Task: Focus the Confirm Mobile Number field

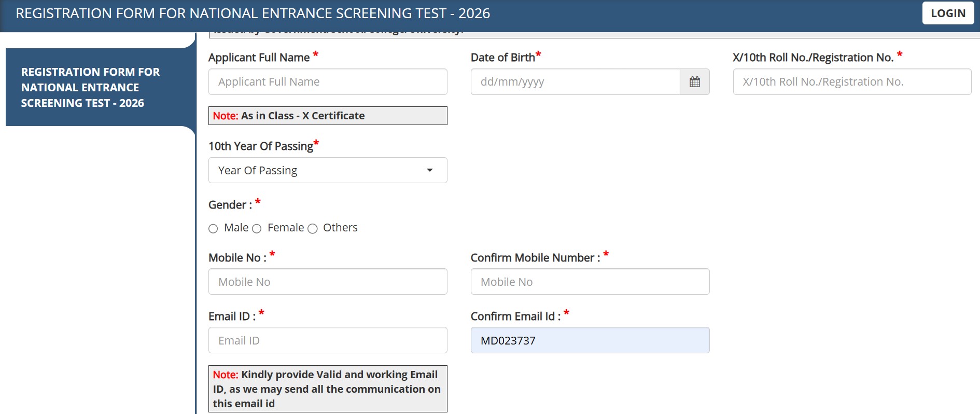Action: (590, 282)
